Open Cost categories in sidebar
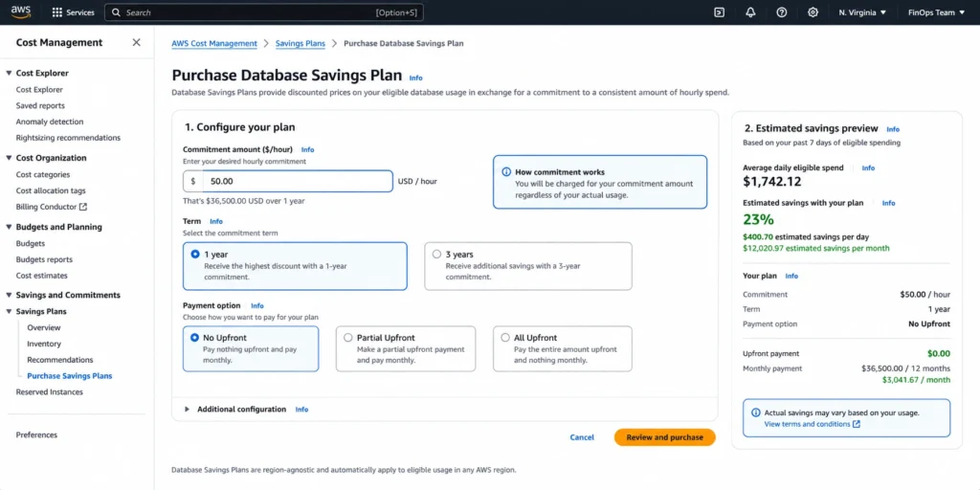The width and height of the screenshot is (980, 490). 43,175
